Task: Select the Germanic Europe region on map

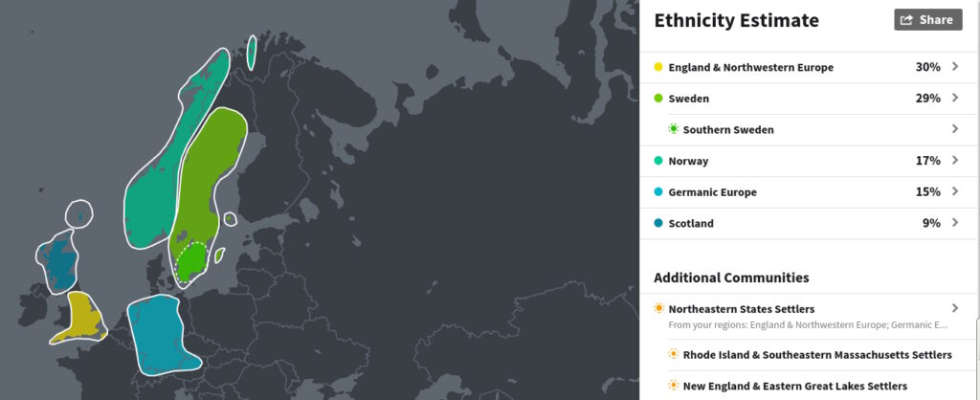Action: click(x=160, y=334)
